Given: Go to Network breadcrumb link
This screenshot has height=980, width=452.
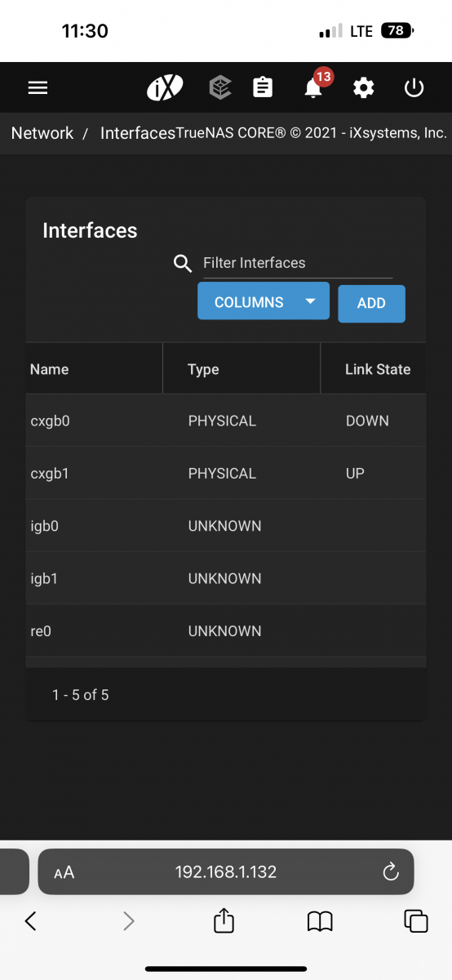Looking at the screenshot, I should pyautogui.click(x=42, y=133).
